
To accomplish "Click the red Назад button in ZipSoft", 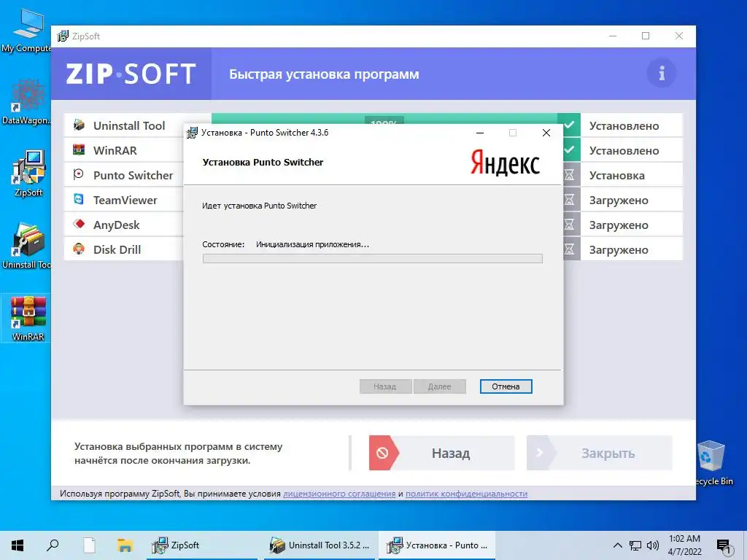I will click(x=441, y=453).
